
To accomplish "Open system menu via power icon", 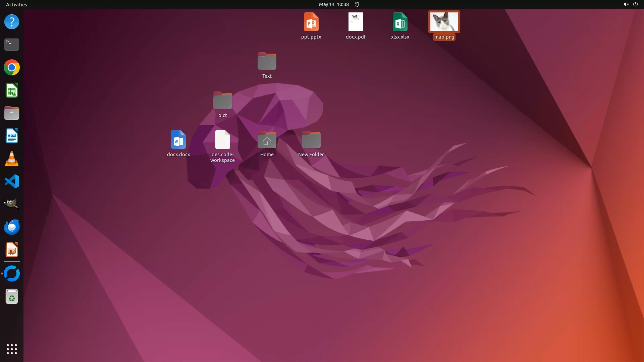I will click(635, 4).
